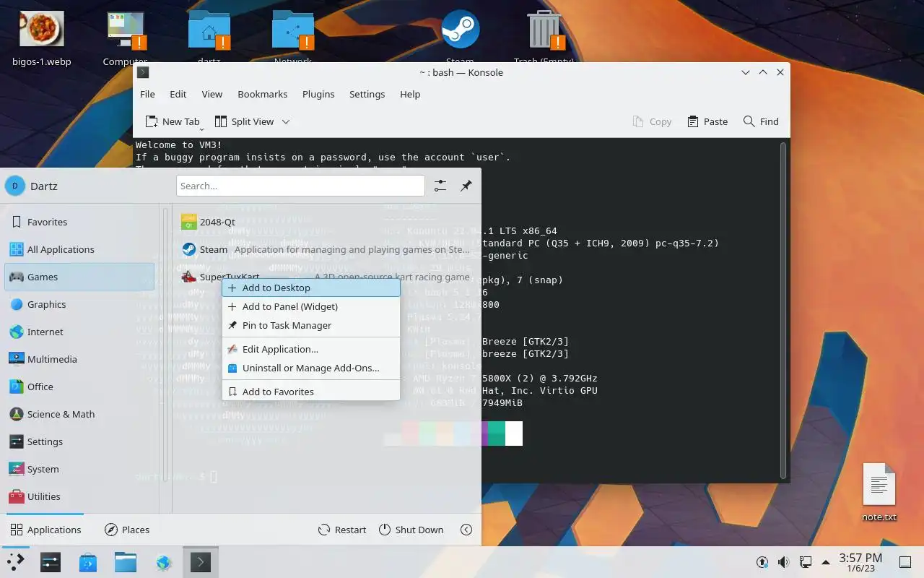
Task: Select Graphics category in launcher
Action: pyautogui.click(x=79, y=304)
